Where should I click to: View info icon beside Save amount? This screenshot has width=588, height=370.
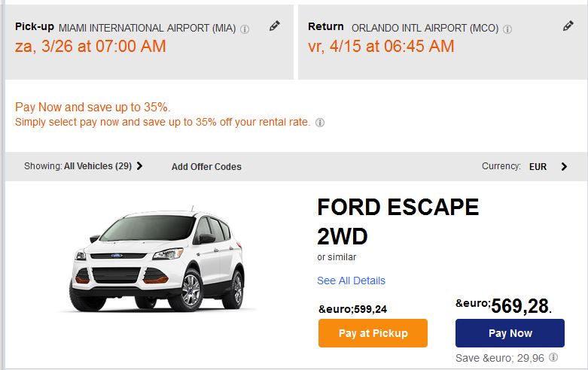[553, 358]
